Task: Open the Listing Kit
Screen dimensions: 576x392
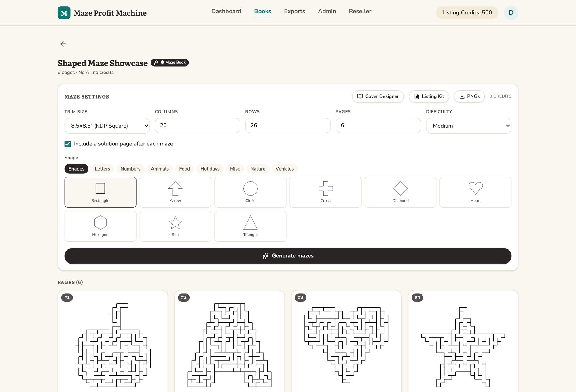Action: [x=429, y=96]
